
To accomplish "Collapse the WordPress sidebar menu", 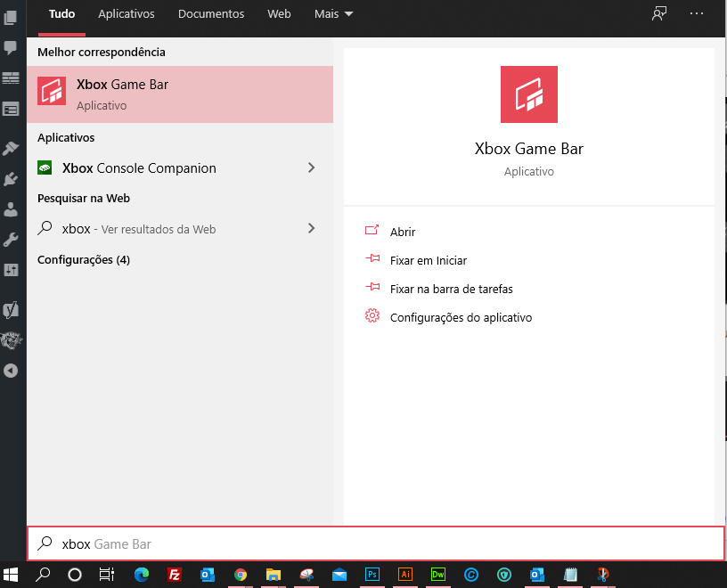I will point(10,371).
